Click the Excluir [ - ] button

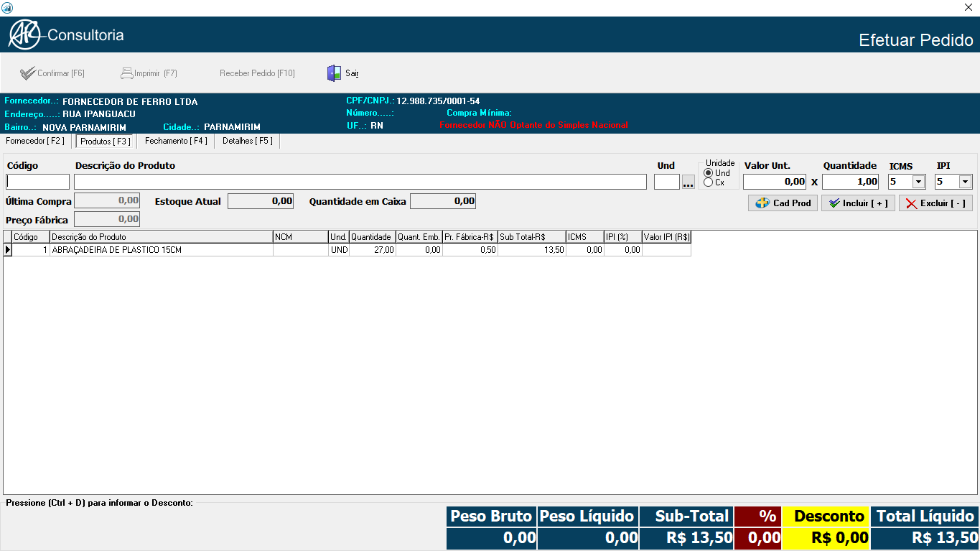(x=935, y=203)
